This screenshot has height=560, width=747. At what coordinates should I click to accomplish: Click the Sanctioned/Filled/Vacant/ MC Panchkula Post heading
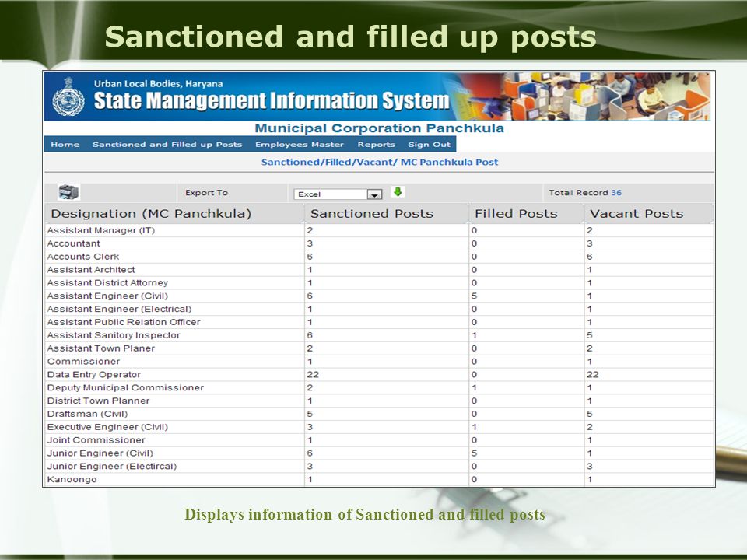click(x=380, y=162)
